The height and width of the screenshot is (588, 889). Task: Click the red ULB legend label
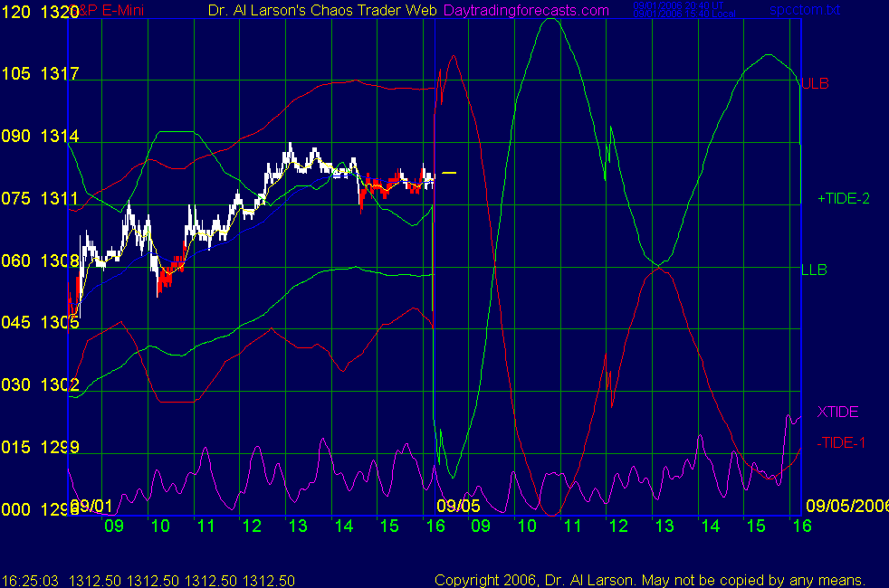(815, 83)
